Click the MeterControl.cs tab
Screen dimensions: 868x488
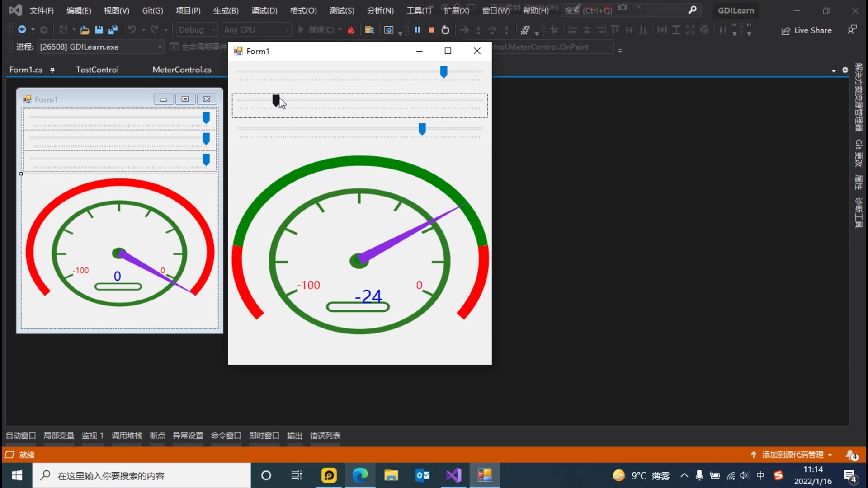coord(182,70)
